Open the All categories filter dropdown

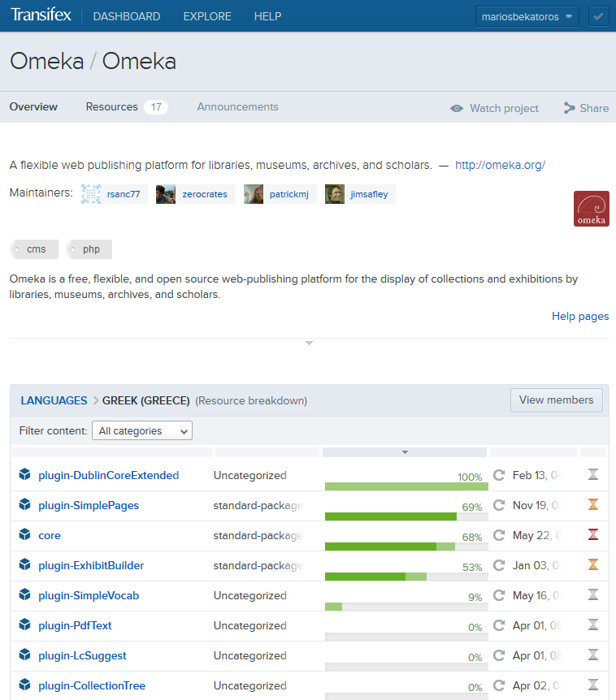[x=142, y=431]
